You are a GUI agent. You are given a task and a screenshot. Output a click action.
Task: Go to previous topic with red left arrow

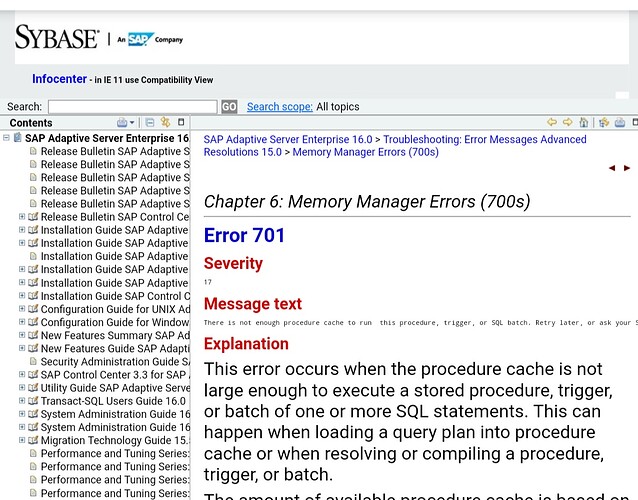[x=612, y=168]
